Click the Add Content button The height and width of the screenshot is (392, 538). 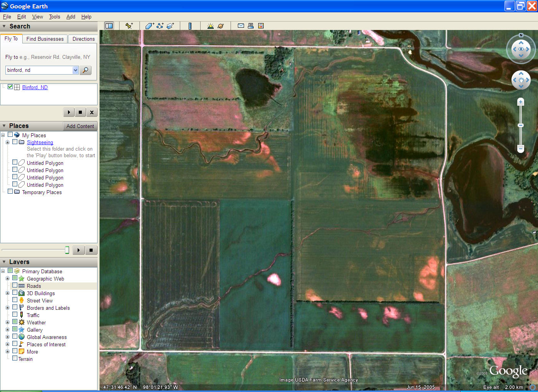click(x=80, y=126)
